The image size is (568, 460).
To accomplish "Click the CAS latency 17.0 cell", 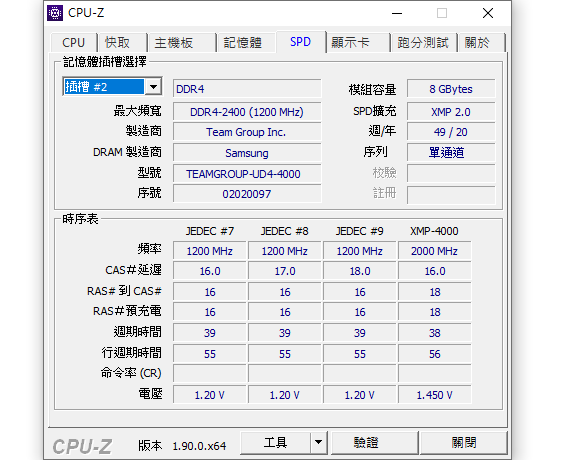I will coord(285,271).
